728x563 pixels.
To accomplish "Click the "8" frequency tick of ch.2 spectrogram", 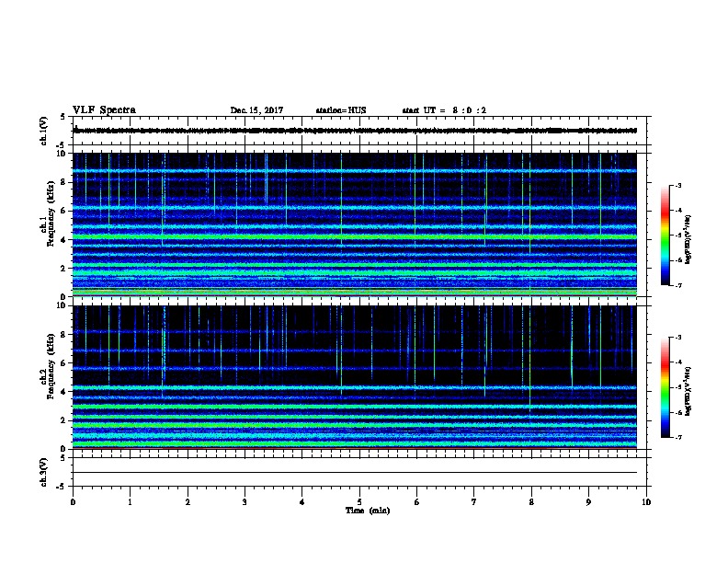I will [64, 335].
